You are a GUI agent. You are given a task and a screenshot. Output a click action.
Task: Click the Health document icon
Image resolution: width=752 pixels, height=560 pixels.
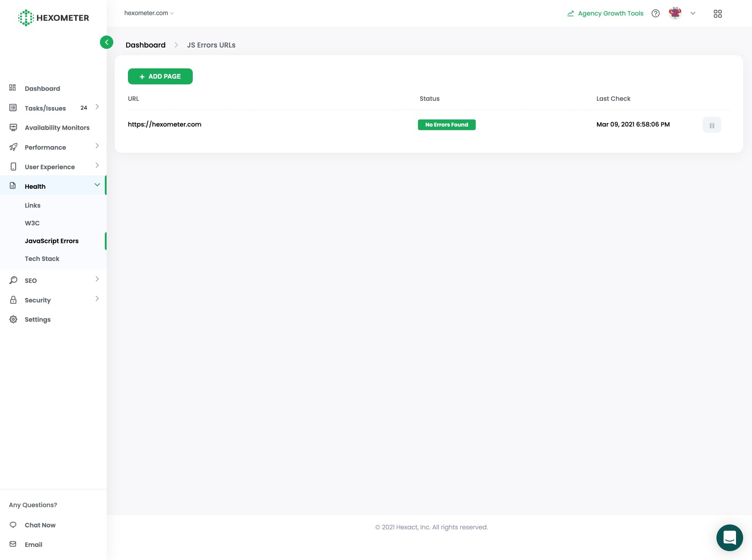(x=13, y=186)
